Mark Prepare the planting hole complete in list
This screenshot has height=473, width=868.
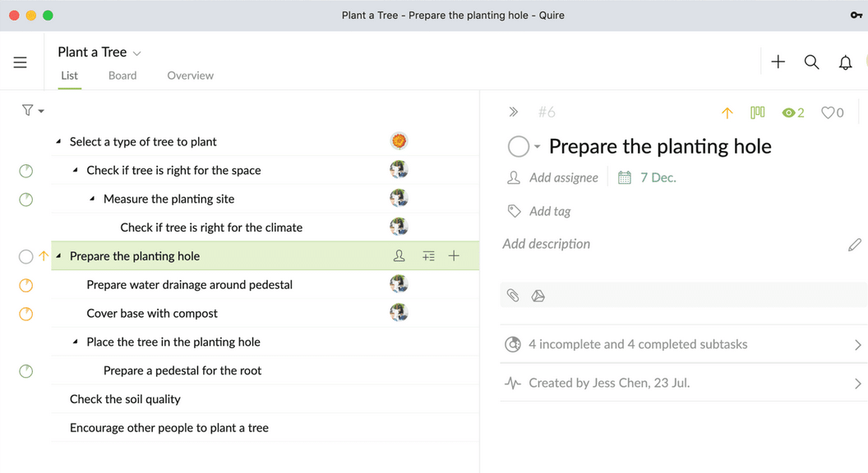point(26,257)
